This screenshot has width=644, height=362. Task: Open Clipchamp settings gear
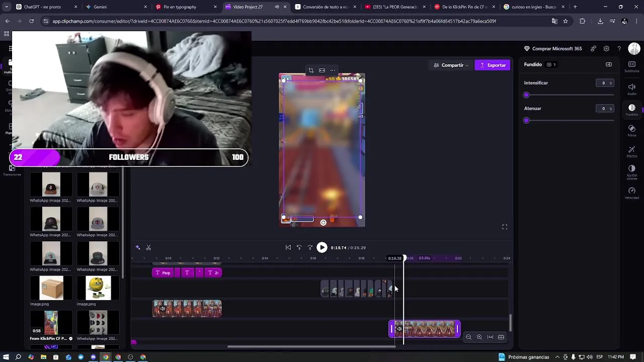[x=606, y=49]
